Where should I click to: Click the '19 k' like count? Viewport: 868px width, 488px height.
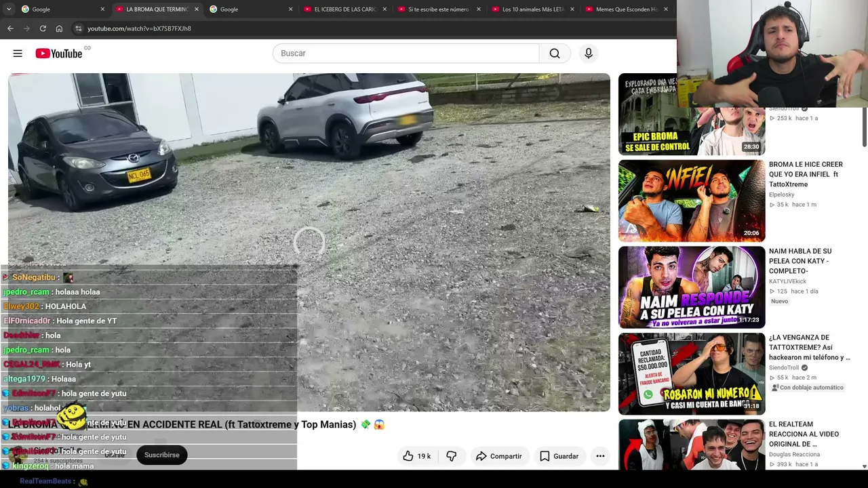424,456
